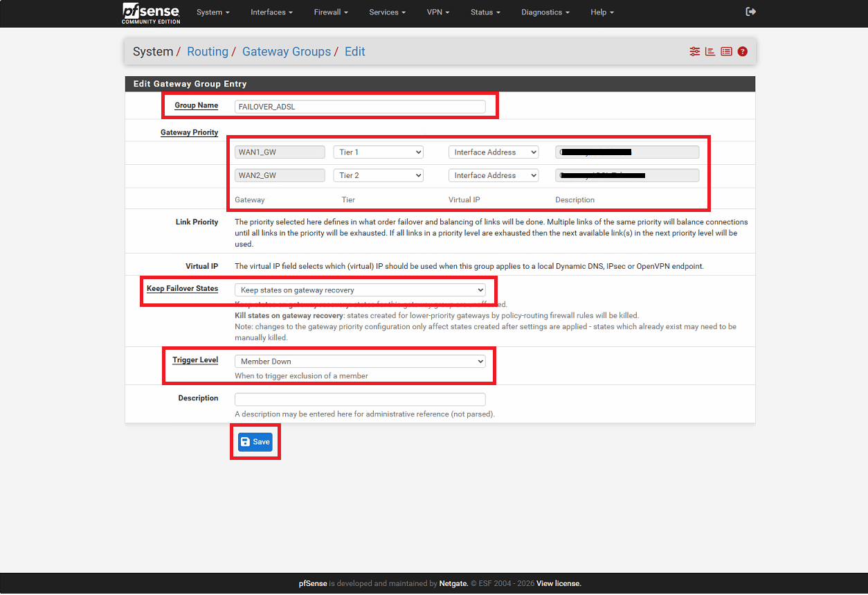This screenshot has width=868, height=595.
Task: Open the Trigger Level dropdown
Action: tap(360, 362)
